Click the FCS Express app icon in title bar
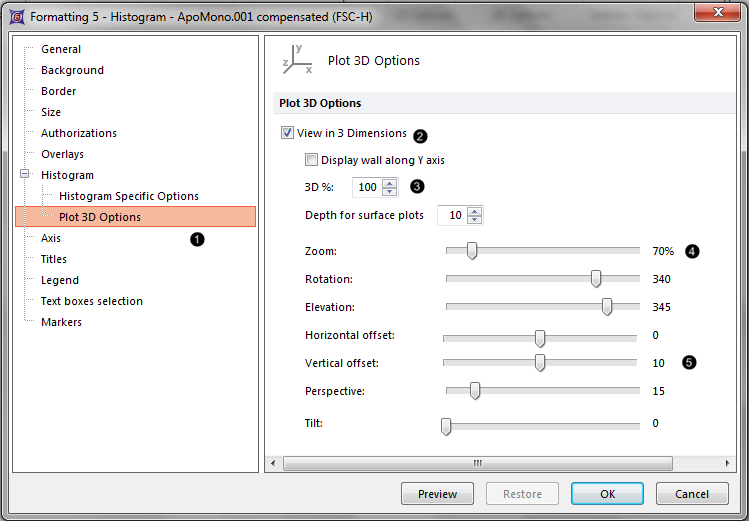The height and width of the screenshot is (521, 749). click(13, 17)
